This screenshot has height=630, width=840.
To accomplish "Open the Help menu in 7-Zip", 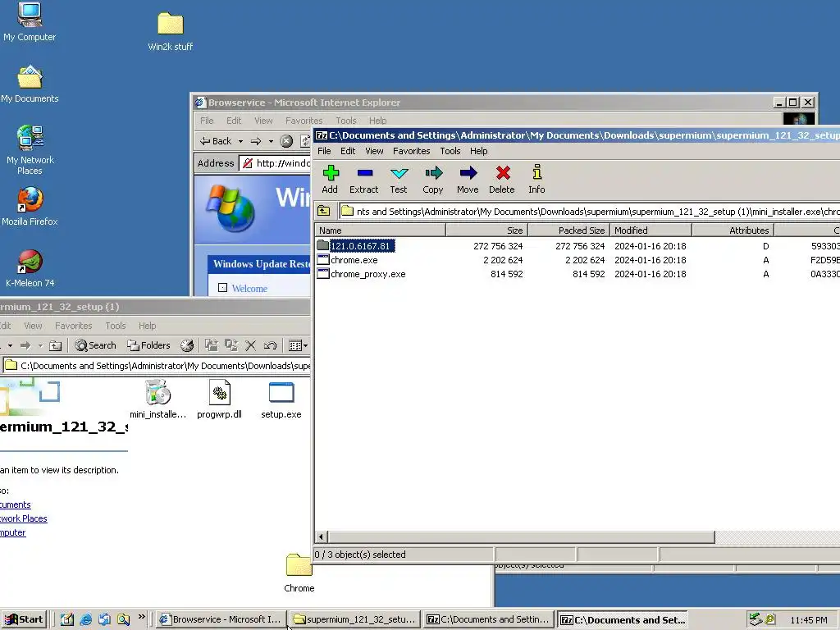I will [478, 151].
